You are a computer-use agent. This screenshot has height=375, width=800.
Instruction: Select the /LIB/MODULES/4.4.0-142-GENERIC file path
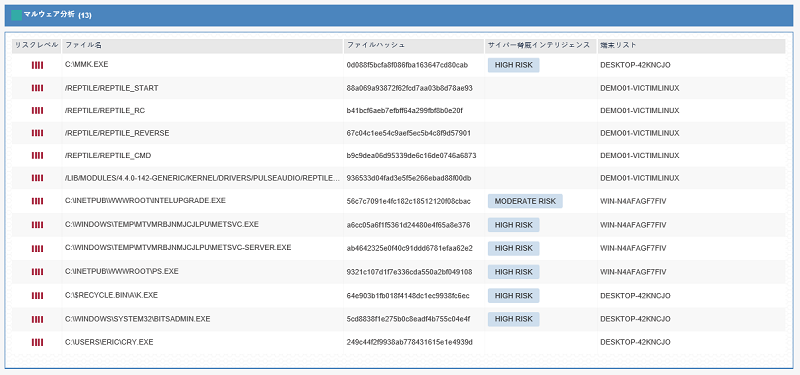(x=202, y=178)
